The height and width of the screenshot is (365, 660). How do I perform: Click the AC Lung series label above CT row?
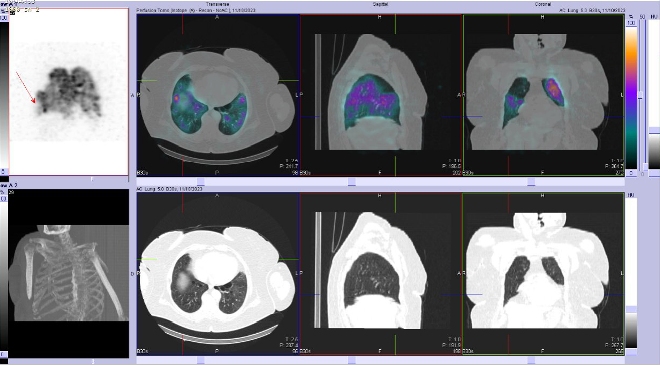click(x=169, y=189)
